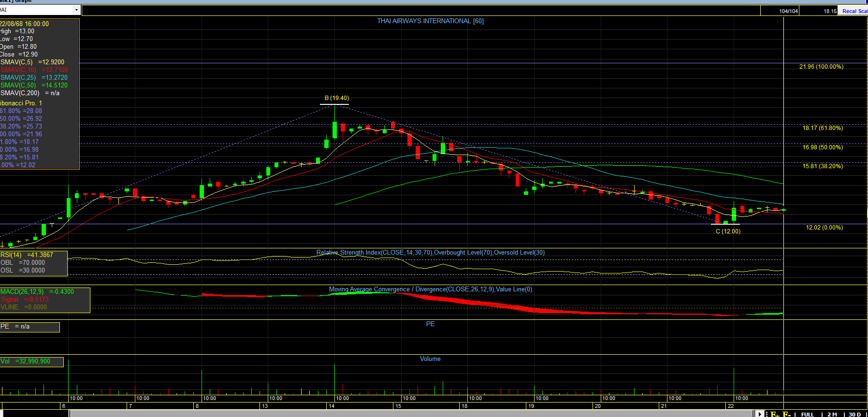868x417 pixels.
Task: Click the Moving Average Convergence / Divergence panel title
Action: (x=430, y=289)
